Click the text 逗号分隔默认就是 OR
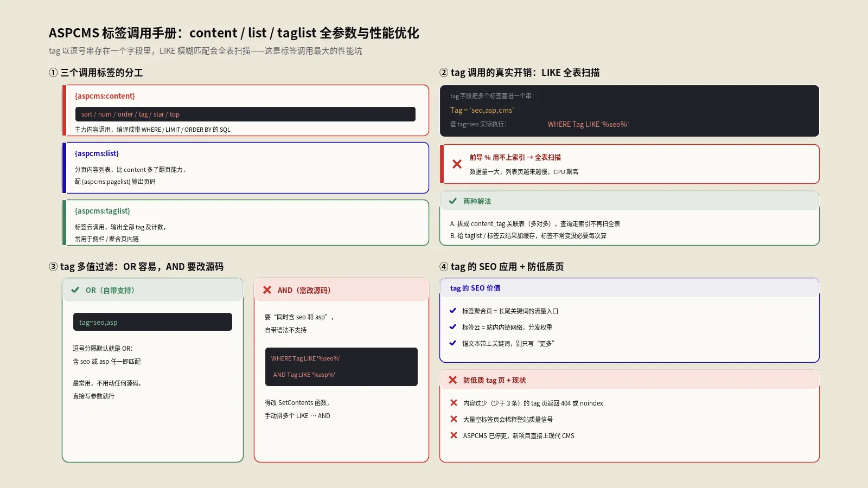The width and height of the screenshot is (868, 488). pos(103,349)
